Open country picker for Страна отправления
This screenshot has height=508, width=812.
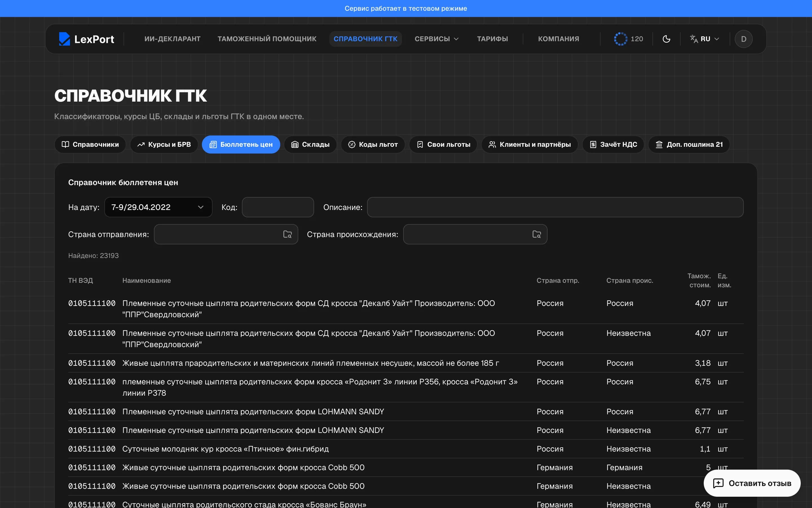pyautogui.click(x=287, y=234)
